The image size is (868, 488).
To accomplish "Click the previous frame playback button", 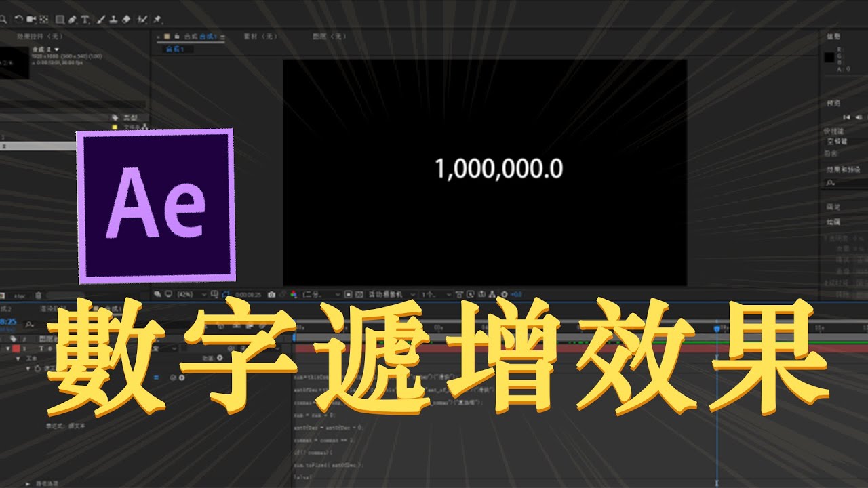I will click(x=859, y=117).
